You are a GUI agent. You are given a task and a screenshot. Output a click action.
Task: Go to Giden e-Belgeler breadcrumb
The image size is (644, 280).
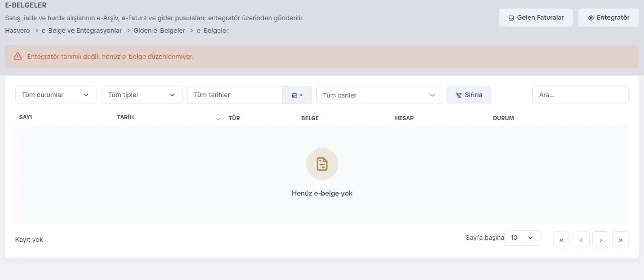(159, 31)
